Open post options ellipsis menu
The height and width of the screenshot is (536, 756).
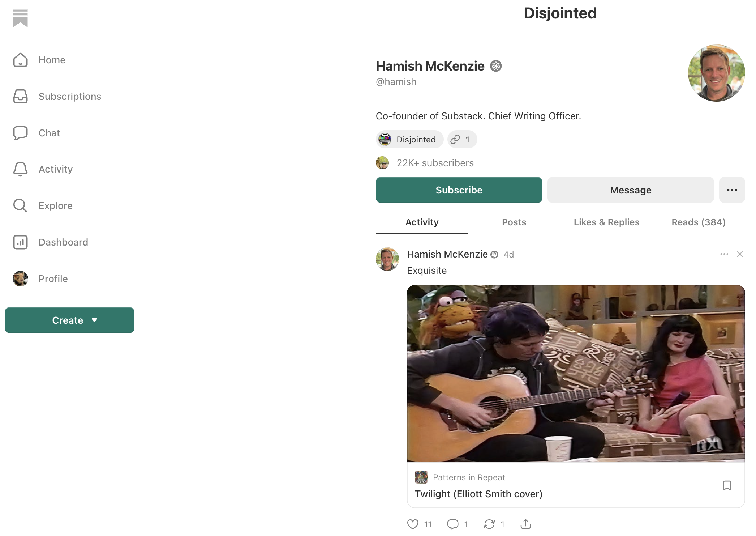(724, 254)
